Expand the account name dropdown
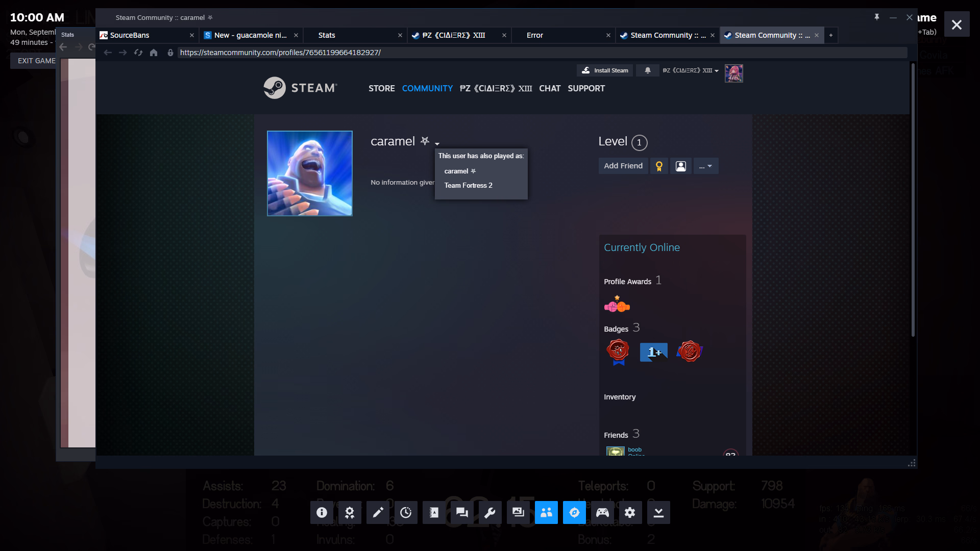Screen dimensions: 980x551 click(691, 70)
